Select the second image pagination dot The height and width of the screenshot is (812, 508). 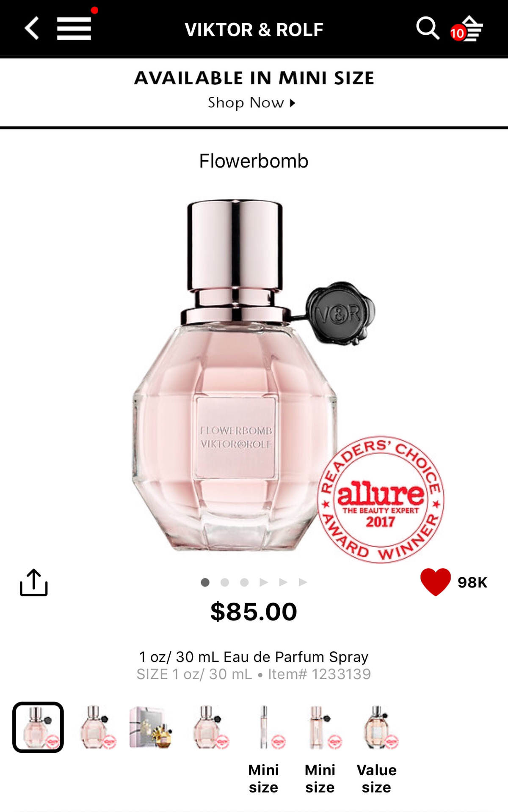tap(225, 582)
